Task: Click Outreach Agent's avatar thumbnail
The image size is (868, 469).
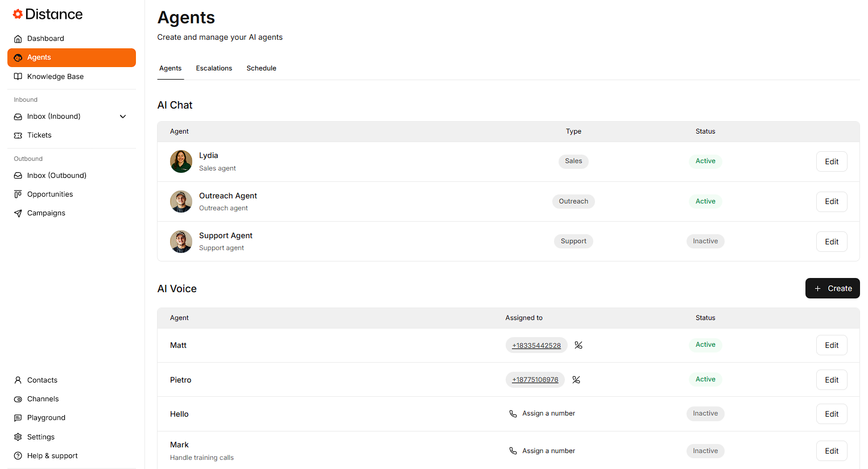Action: (181, 202)
